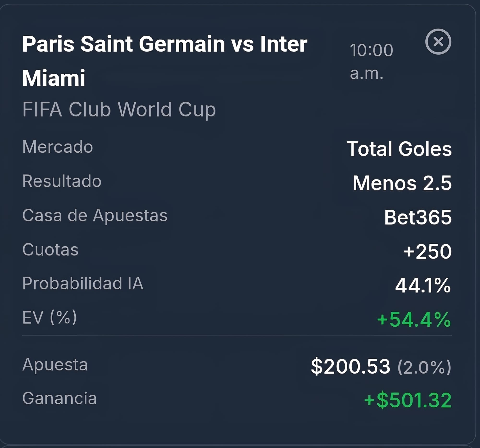
Task: Click the Mercado row label
Action: 57,147
